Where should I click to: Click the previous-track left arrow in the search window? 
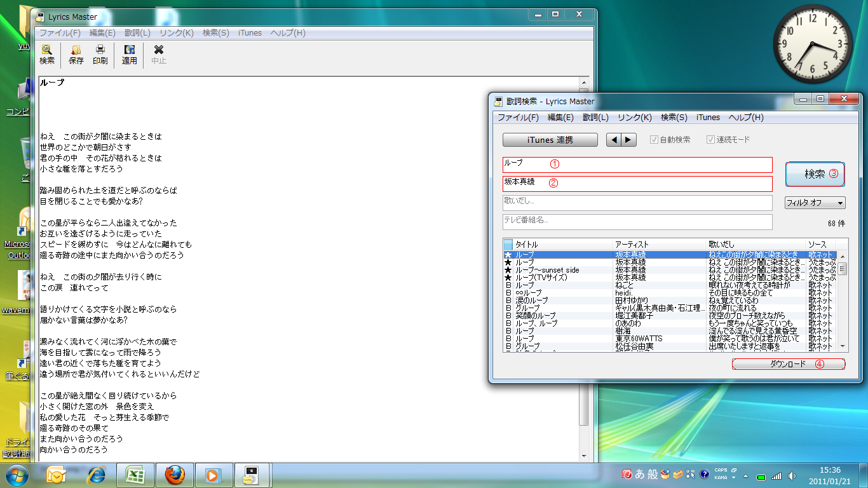point(614,140)
